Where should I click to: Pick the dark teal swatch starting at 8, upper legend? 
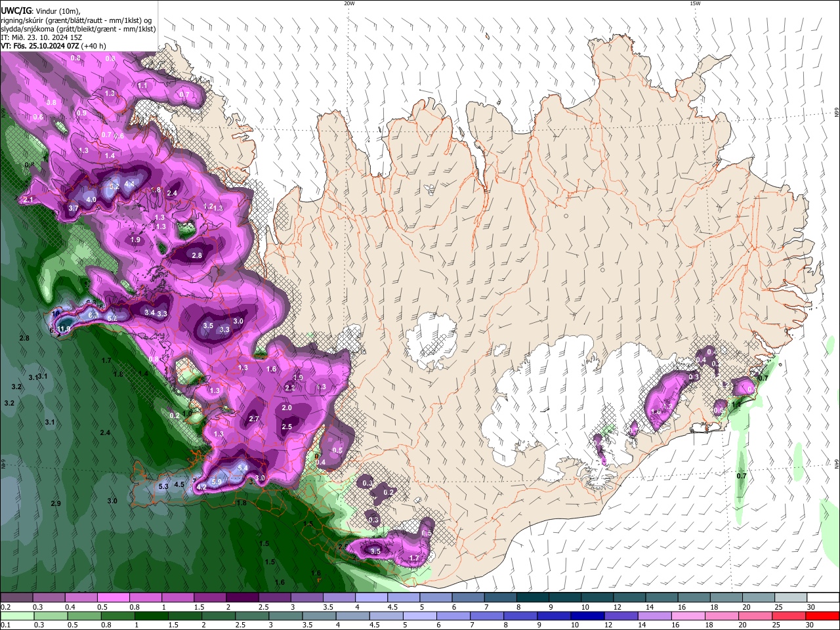coord(532,597)
